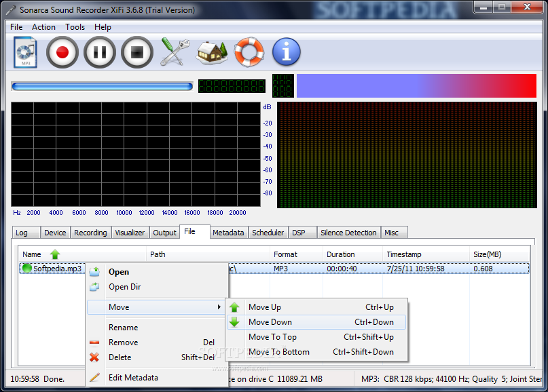The image size is (548, 392).
Task: Switch to the Metadata tab
Action: [x=228, y=233]
